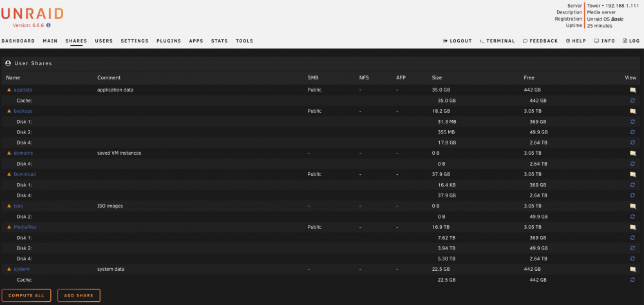Recompute domains Disk 4 size icon

click(632, 164)
